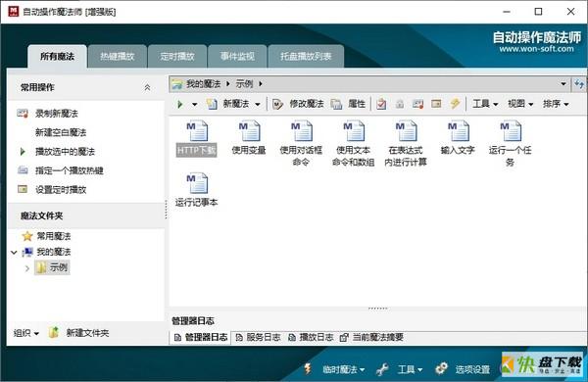The image size is (588, 382).
Task: Select the 使用变量 magic file
Action: [x=249, y=137]
